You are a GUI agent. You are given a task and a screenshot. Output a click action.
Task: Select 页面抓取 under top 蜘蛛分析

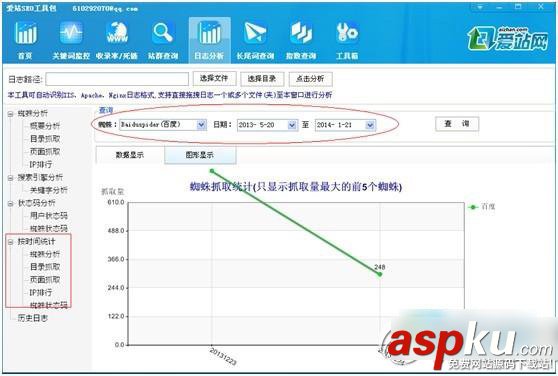45,152
